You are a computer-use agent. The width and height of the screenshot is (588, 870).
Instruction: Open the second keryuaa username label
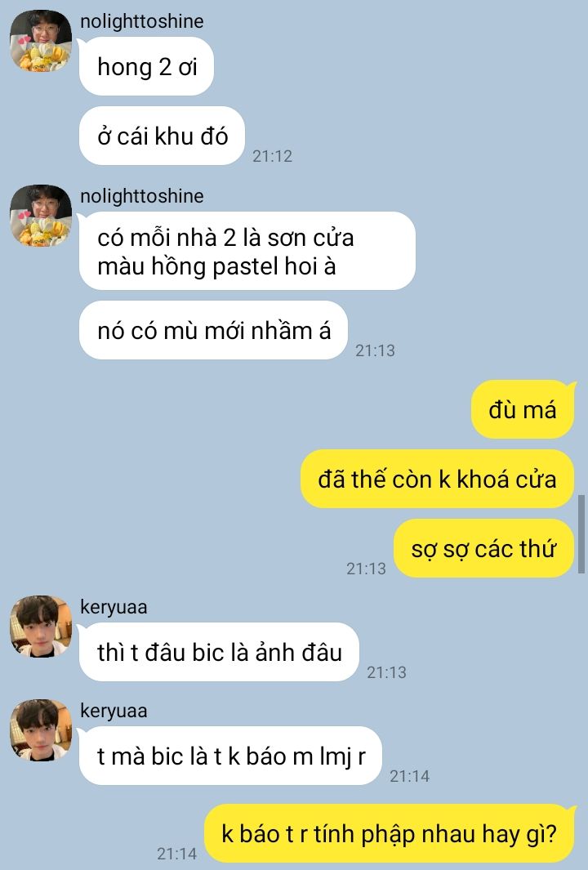[114, 711]
